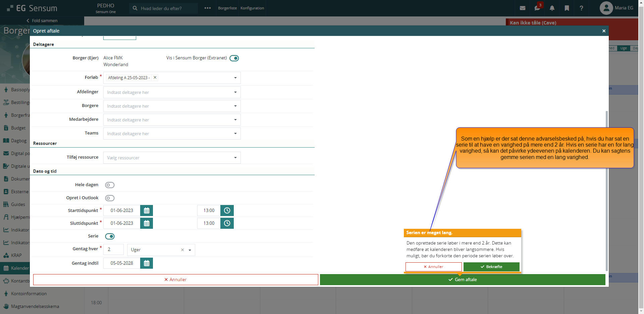Click the green Gem aftale button
Viewport: 644px width, 314px height.
(463, 279)
